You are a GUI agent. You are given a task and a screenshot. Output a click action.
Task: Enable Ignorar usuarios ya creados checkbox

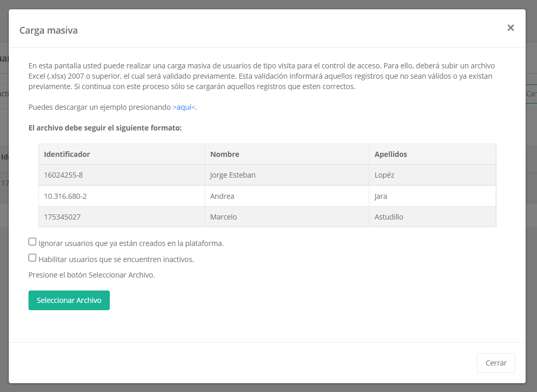(33, 242)
